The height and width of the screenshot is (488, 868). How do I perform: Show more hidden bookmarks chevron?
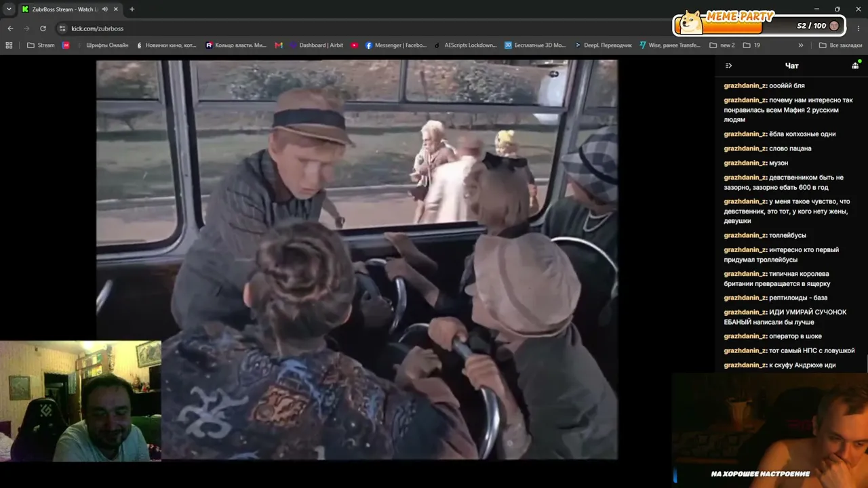click(x=801, y=45)
